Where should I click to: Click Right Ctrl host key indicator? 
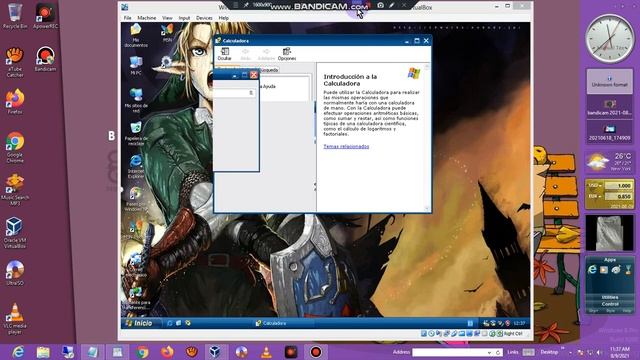tap(512, 333)
